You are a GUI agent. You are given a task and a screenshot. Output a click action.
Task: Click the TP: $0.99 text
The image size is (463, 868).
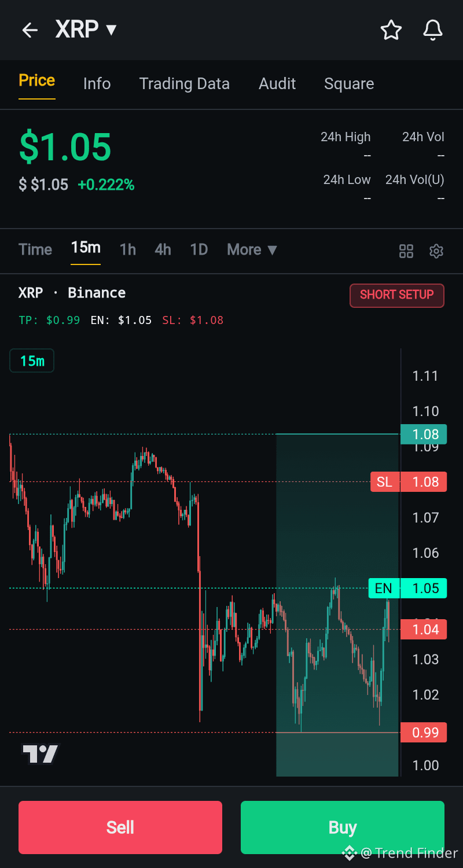coord(49,320)
